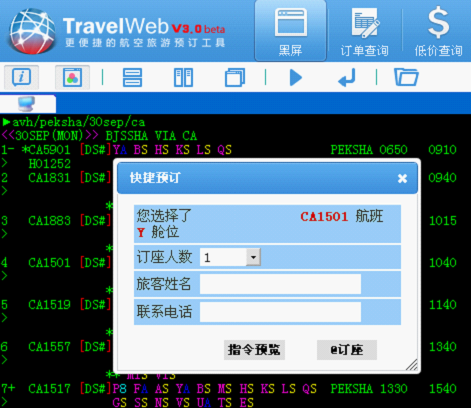Close the 快捷预订 quick booking dialog
This screenshot has width=471, height=408.
pos(402,179)
